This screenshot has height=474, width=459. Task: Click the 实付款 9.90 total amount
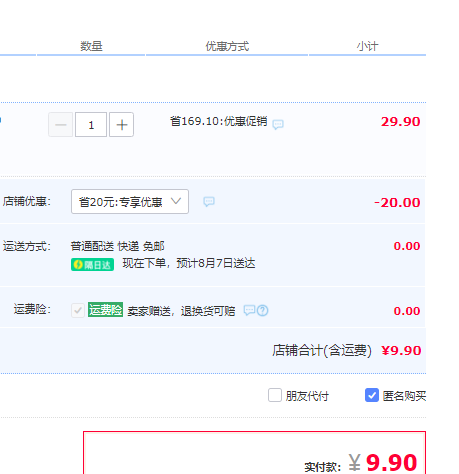point(391,463)
